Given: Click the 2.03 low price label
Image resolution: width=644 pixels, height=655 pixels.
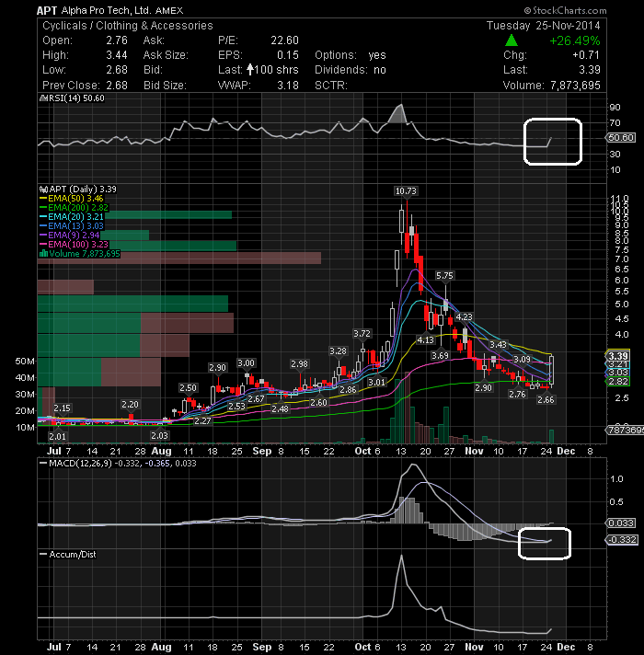Looking at the screenshot, I should point(159,436).
